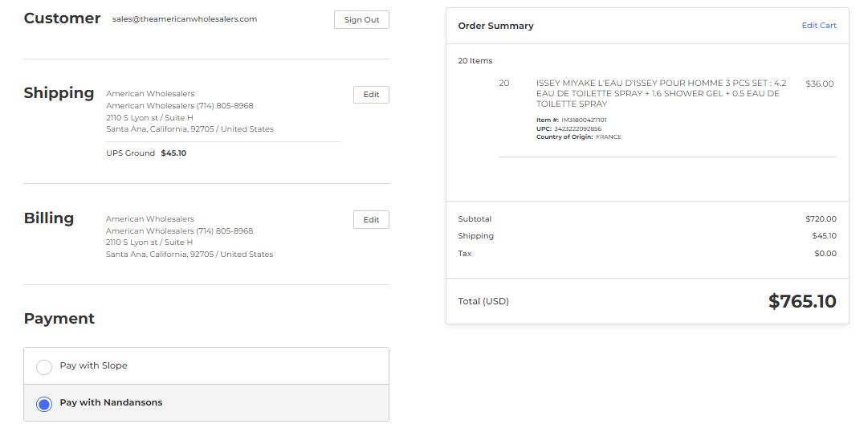Screen dimensions: 868x428
Task: Edit the Shipping address
Action: (x=371, y=95)
